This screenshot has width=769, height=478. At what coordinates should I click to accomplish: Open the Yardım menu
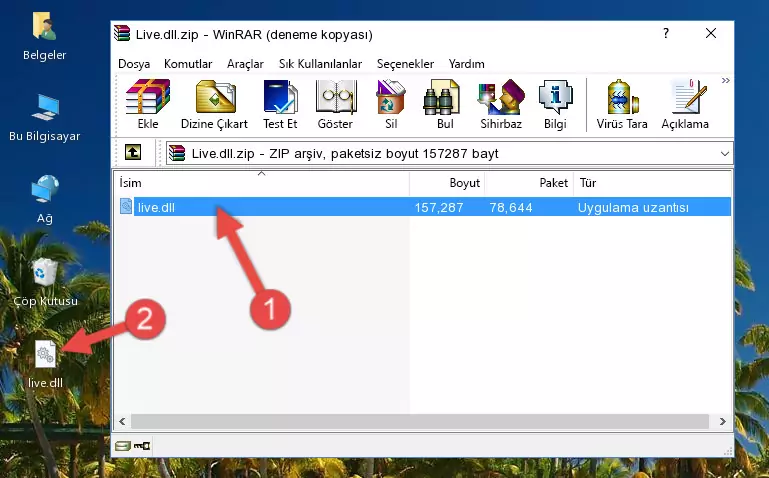[x=466, y=64]
